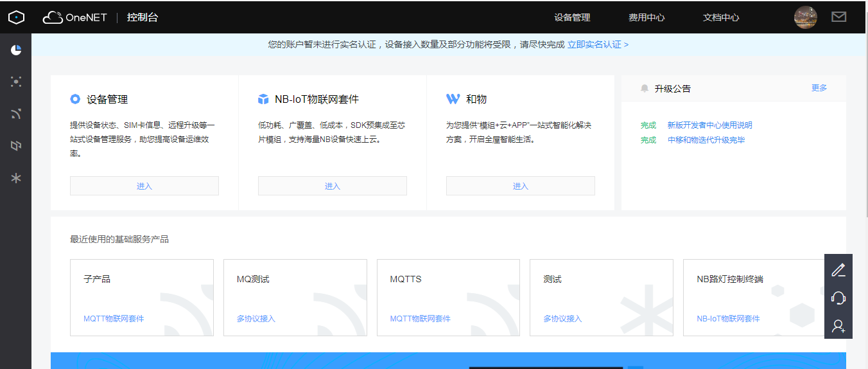
Task: Click the 控制台 header label
Action: (x=143, y=17)
